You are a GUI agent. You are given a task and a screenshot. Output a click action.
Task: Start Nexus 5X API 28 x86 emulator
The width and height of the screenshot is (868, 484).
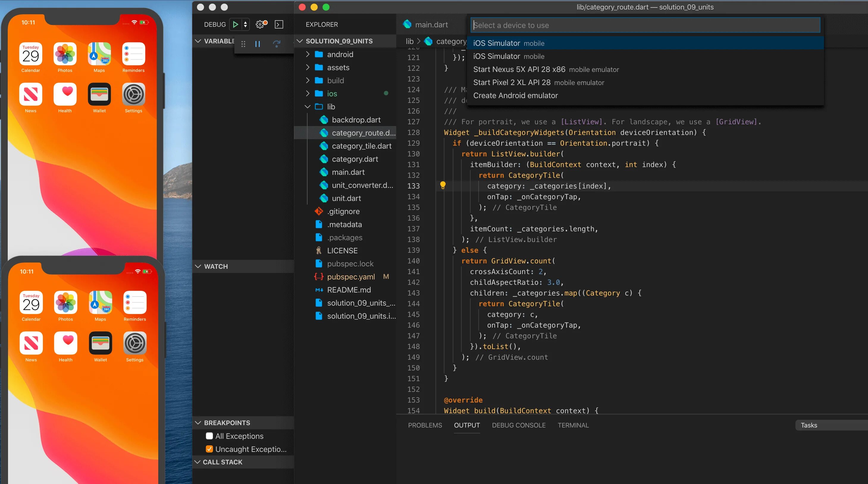pos(645,69)
